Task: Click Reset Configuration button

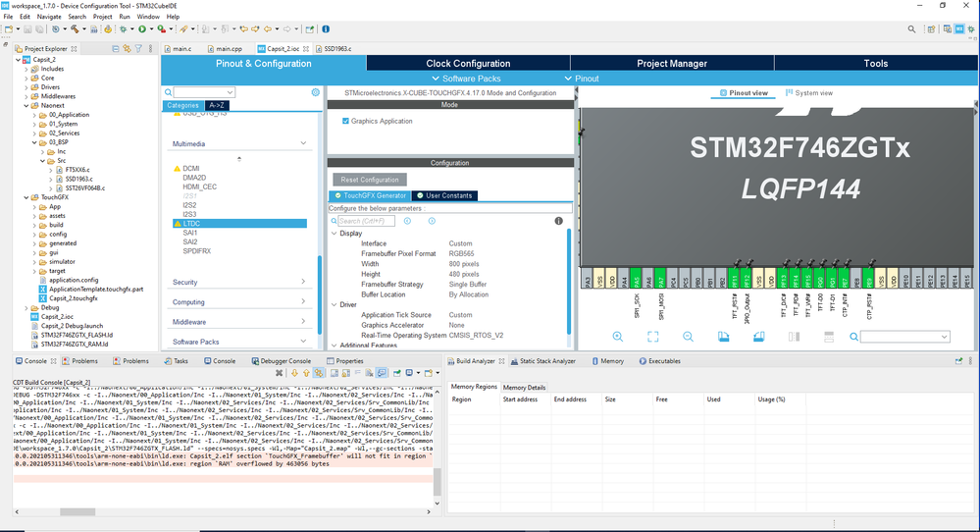Action: 370,180
